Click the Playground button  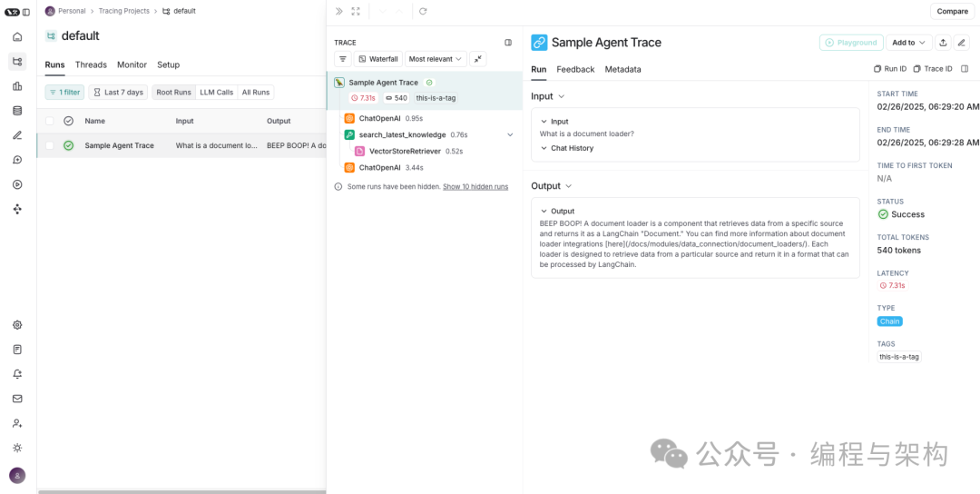851,43
